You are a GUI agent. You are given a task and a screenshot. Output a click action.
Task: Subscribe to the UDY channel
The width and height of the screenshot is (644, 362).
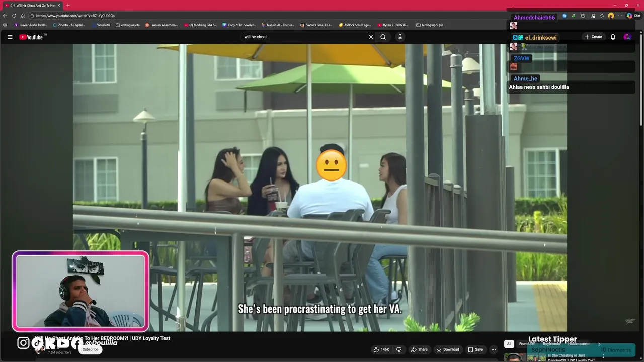pos(90,349)
